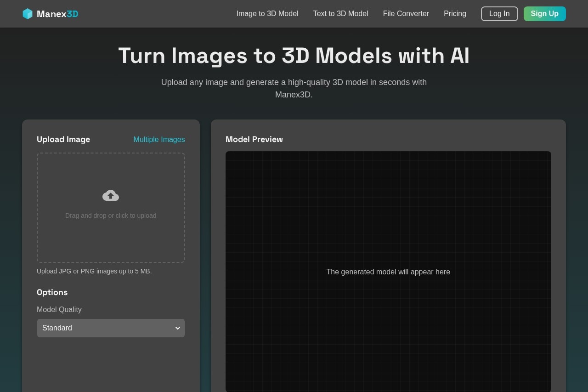
Task: Click the drag and drop upload area
Action: (111, 208)
